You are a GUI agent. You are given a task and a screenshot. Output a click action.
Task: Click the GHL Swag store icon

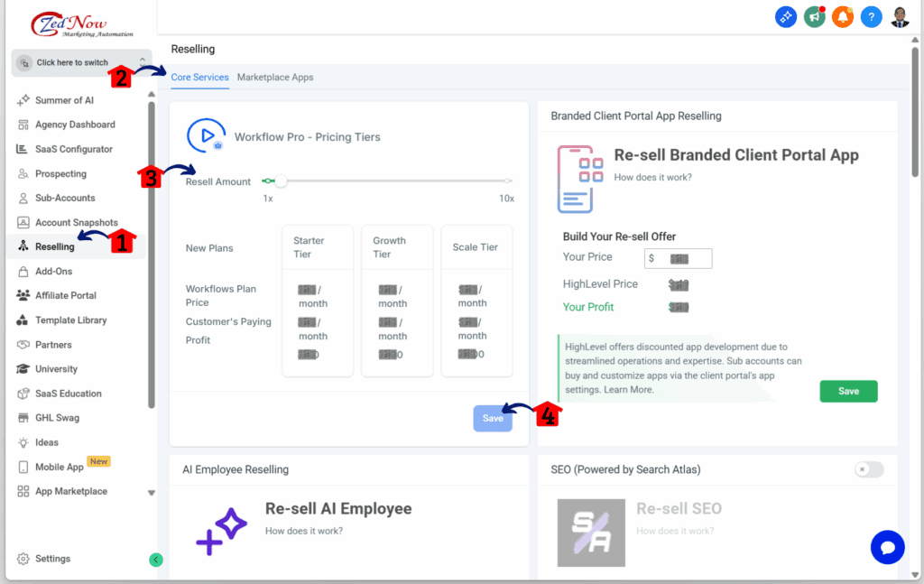pos(23,418)
